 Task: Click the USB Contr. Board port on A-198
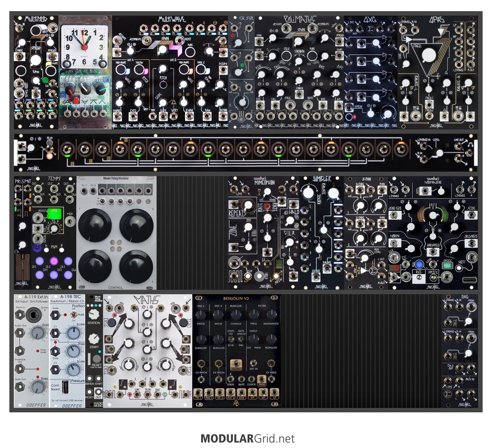point(66,386)
